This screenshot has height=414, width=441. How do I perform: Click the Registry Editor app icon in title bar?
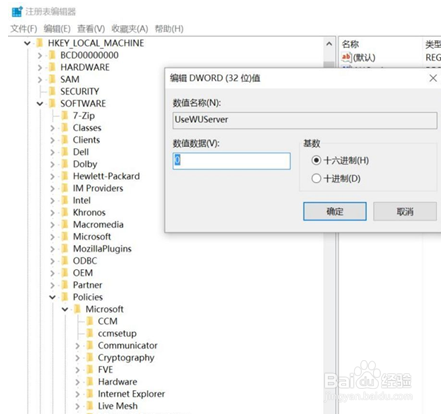[17, 11]
